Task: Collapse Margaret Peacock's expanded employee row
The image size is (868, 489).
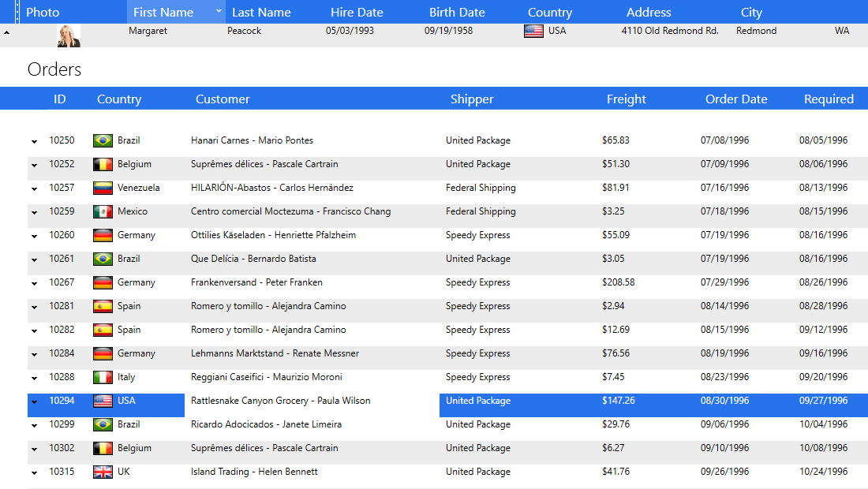Action: coord(7,32)
